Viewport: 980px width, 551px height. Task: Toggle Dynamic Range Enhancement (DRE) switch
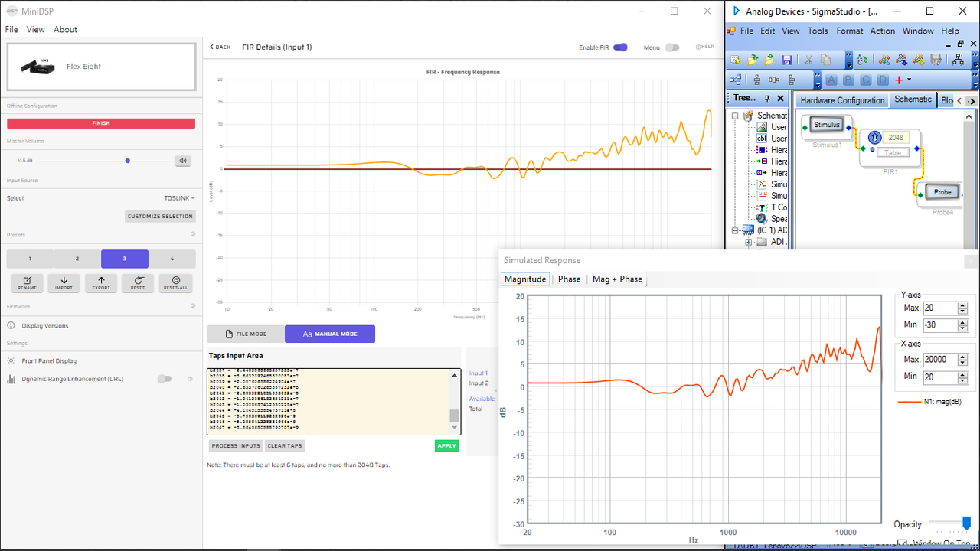pyautogui.click(x=164, y=379)
